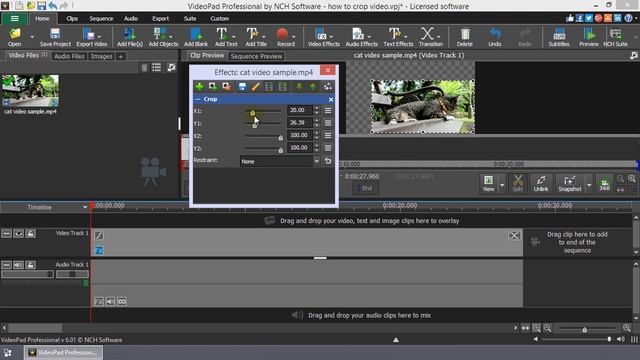Screen dimensions: 640x360
Task: Collapse the Crop effect section
Action: tap(198, 99)
